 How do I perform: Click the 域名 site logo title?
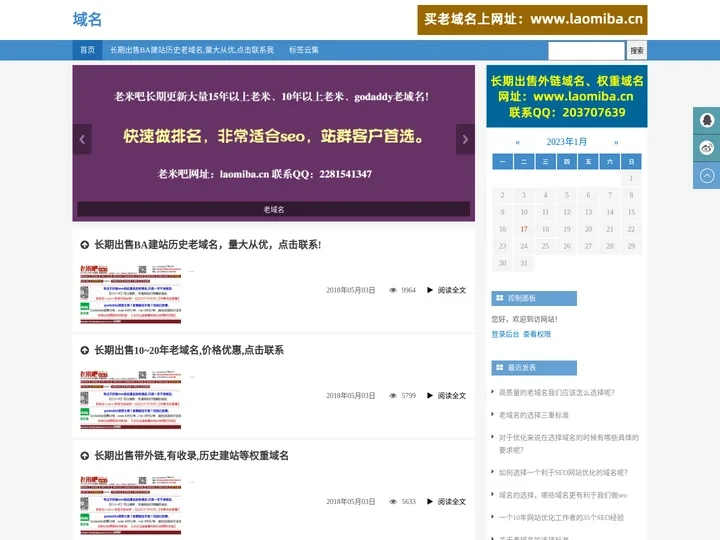point(87,19)
